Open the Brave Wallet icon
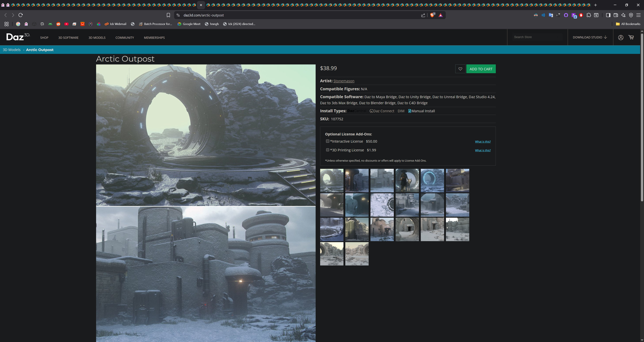Image resolution: width=644 pixels, height=342 pixels. pos(616,15)
